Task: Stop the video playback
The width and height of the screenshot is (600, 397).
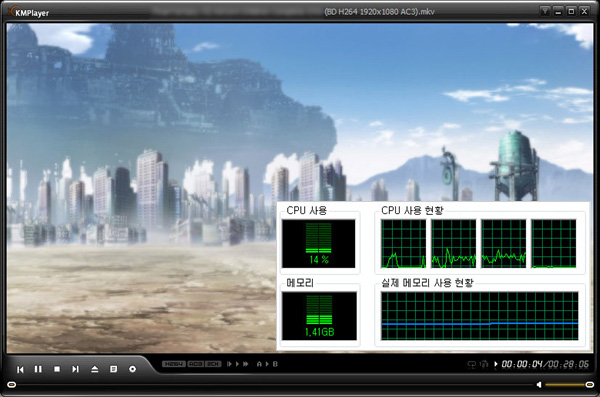Action: [x=57, y=369]
